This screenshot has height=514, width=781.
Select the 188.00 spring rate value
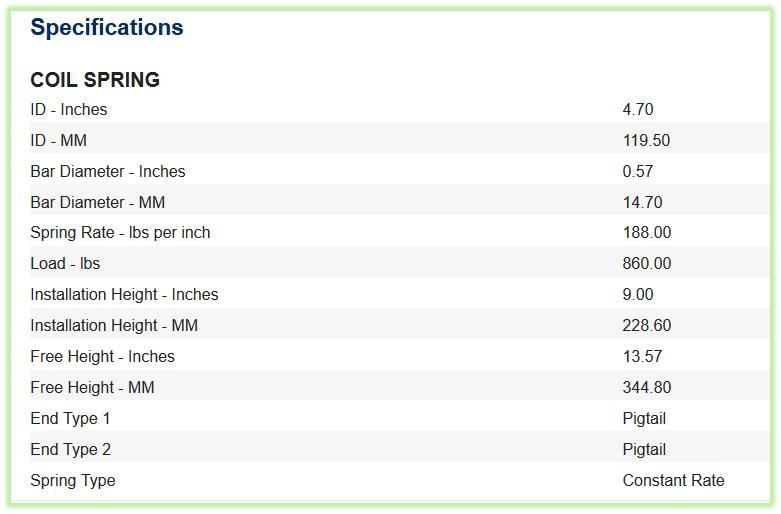pyautogui.click(x=647, y=233)
